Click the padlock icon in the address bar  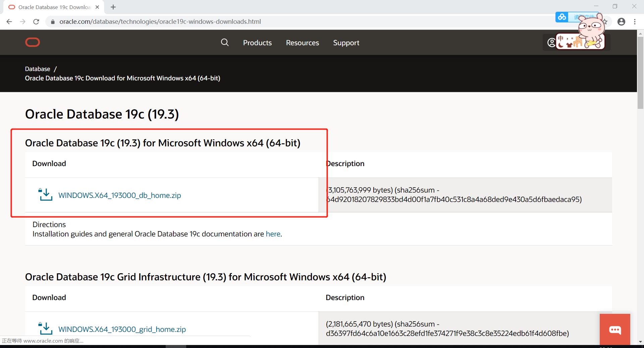pos(53,21)
